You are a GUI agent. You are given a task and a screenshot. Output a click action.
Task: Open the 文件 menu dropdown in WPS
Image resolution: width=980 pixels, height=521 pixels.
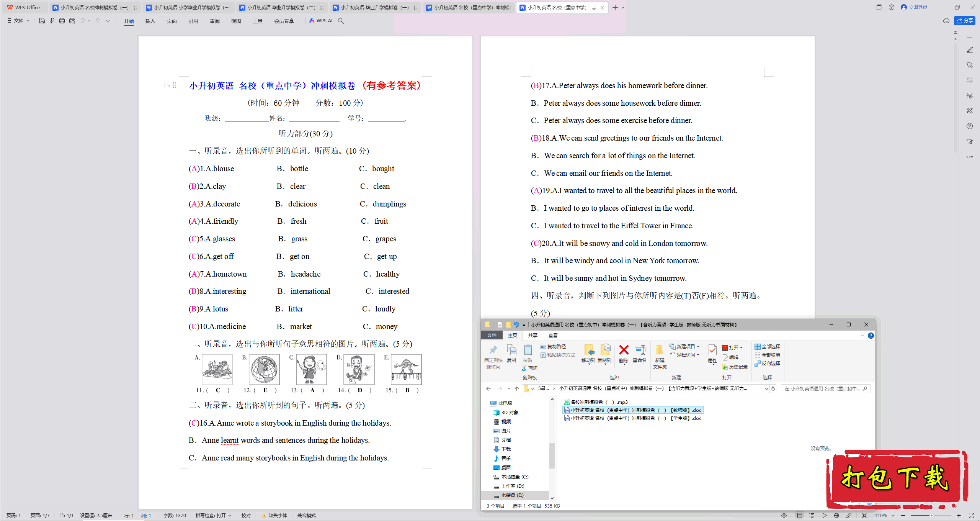click(18, 21)
